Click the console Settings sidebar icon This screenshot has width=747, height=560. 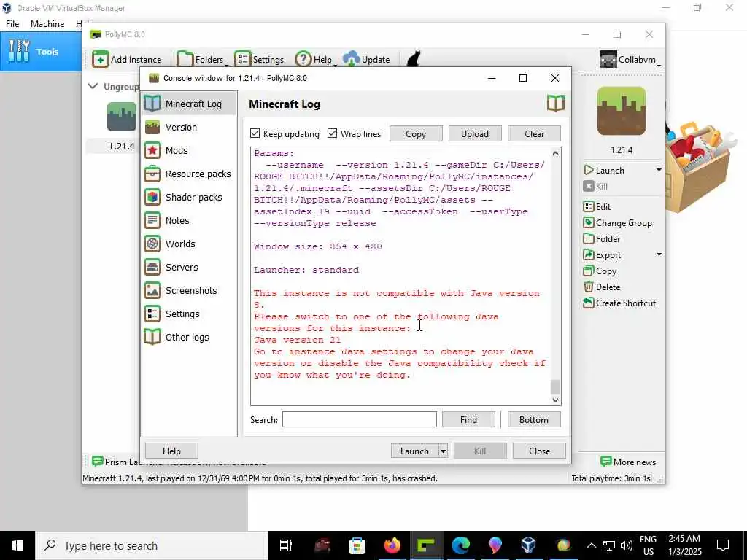point(152,314)
